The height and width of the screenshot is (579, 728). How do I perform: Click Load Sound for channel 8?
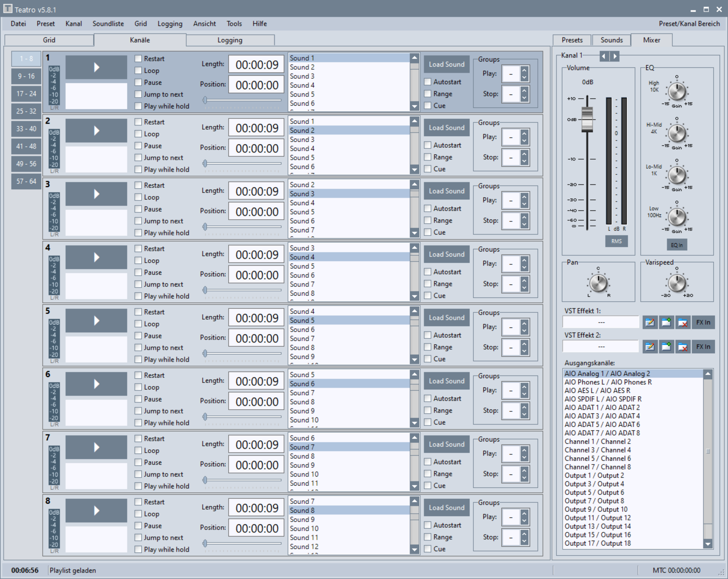tap(447, 508)
